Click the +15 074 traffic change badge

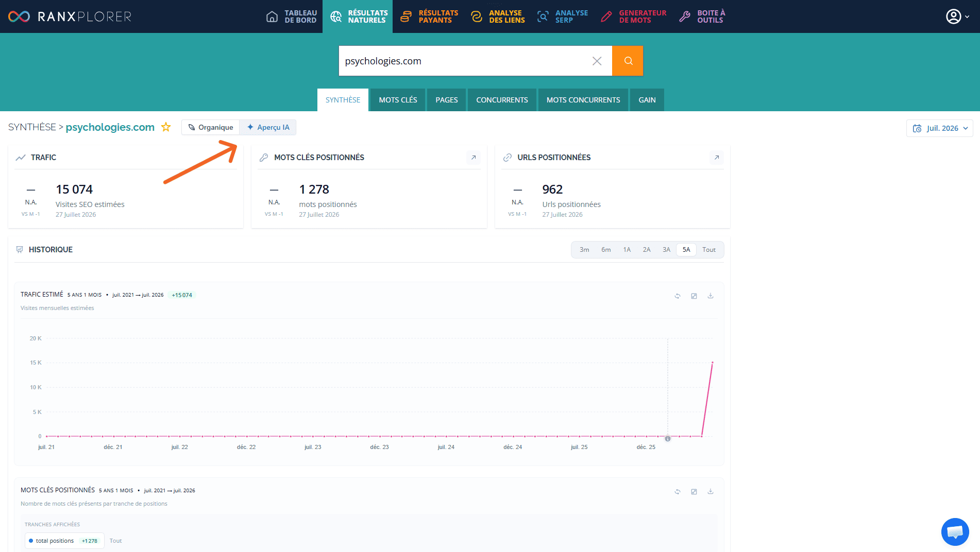click(182, 295)
